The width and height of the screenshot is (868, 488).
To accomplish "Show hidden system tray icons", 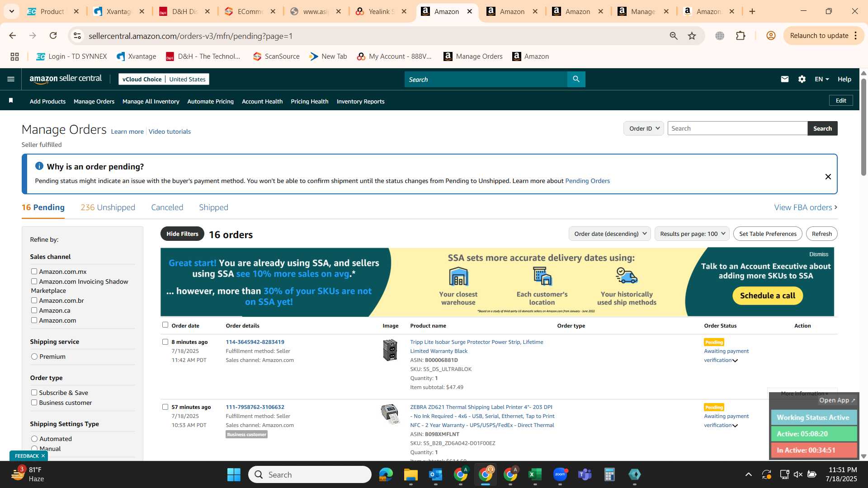I will pyautogui.click(x=748, y=474).
